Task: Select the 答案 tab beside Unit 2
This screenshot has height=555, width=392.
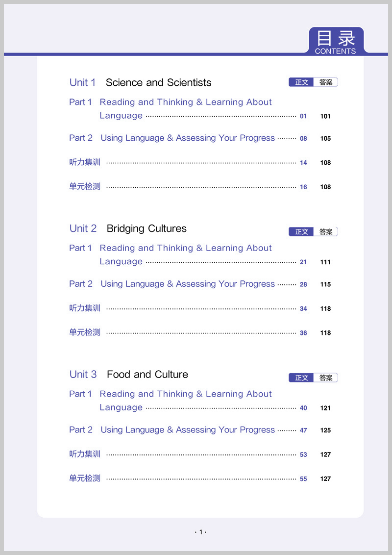Action: tap(325, 231)
